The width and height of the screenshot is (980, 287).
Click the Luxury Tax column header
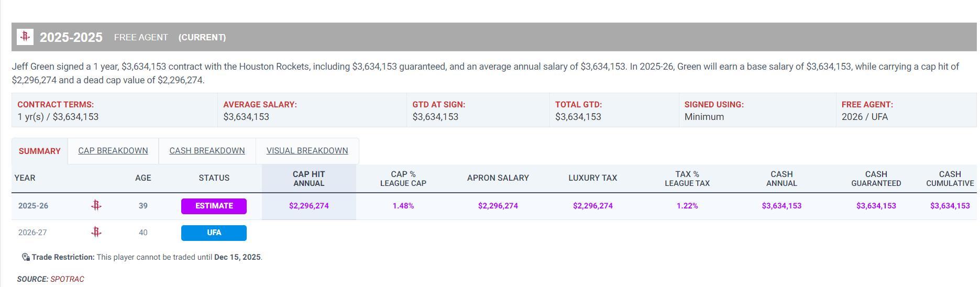coord(592,178)
